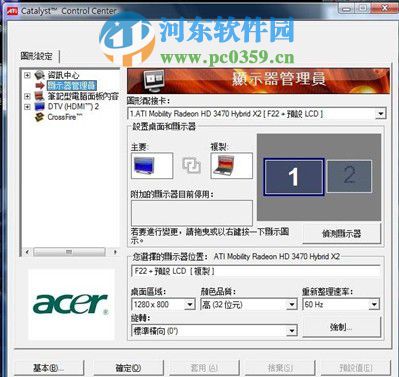Screen dimensions: 399x377
Task: Click the DTV (HDMI) 2 monitor icon
Action: [x=40, y=107]
